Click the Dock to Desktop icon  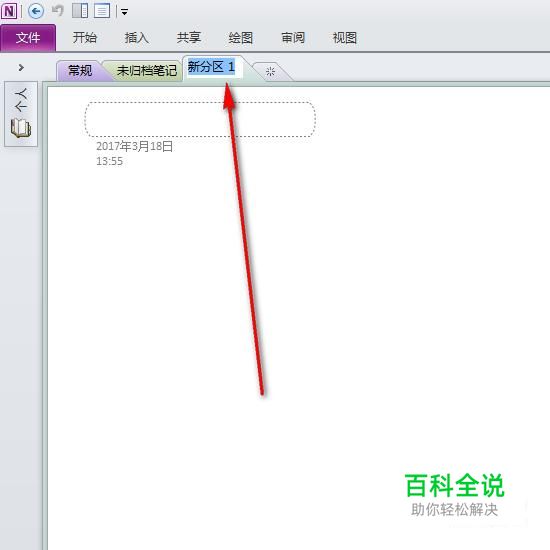(80, 11)
